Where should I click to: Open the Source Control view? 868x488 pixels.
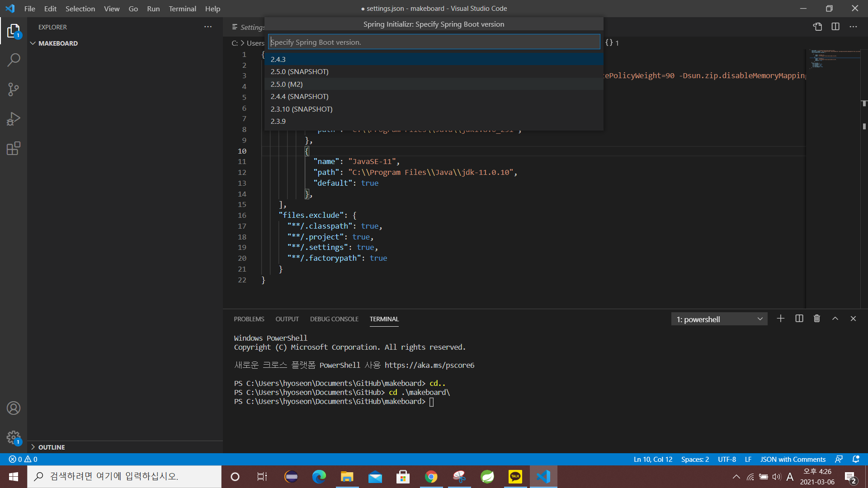click(x=14, y=89)
